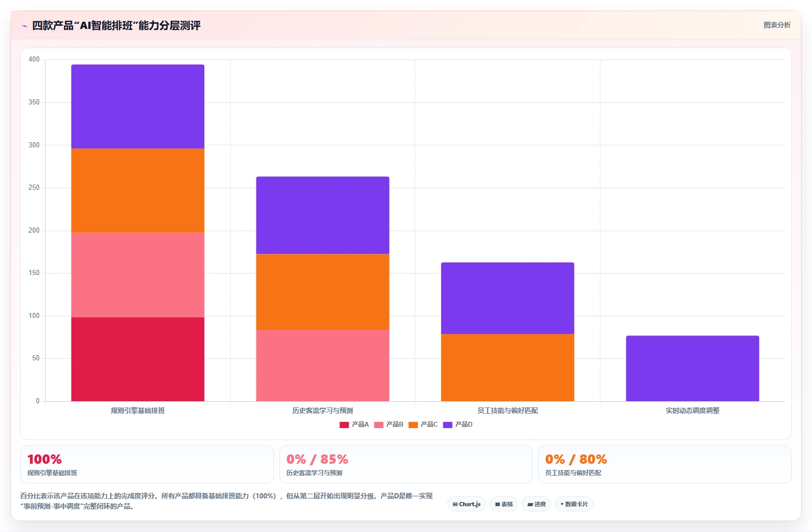
Task: Click the purple segment of 员工技能与偏好匹配 bar
Action: (x=507, y=298)
